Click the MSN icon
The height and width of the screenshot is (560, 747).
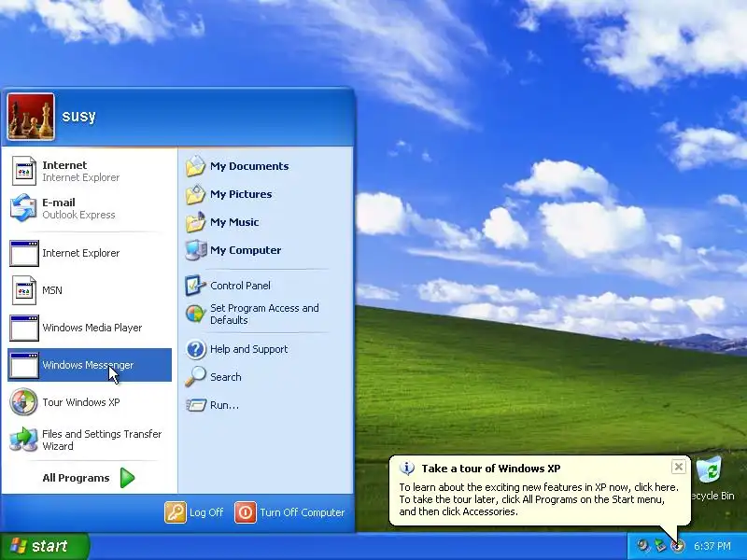24,290
